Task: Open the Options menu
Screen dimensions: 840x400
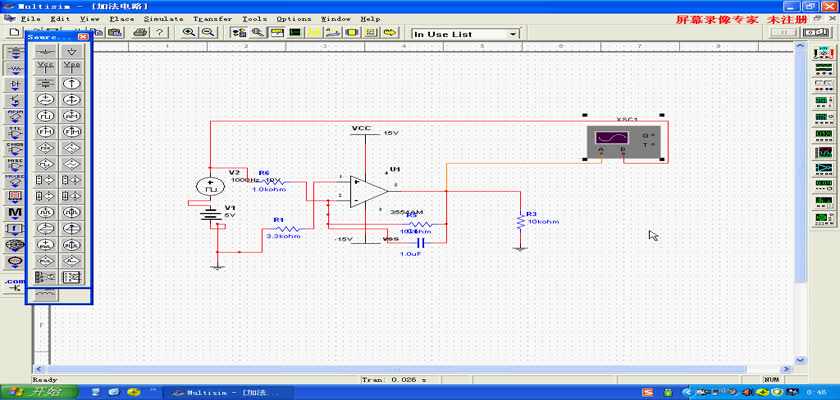Action: click(294, 19)
